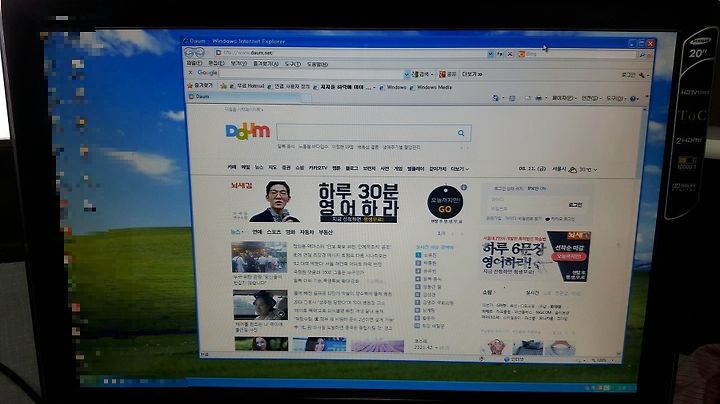Close the Google toolbar with its X
The image size is (720, 404).
click(x=191, y=73)
